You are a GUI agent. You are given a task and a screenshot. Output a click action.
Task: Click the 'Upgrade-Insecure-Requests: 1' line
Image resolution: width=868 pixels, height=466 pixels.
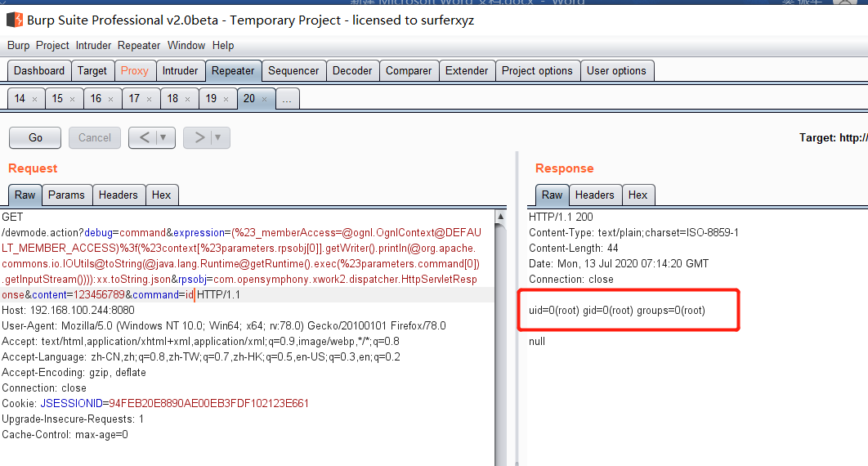(x=73, y=419)
